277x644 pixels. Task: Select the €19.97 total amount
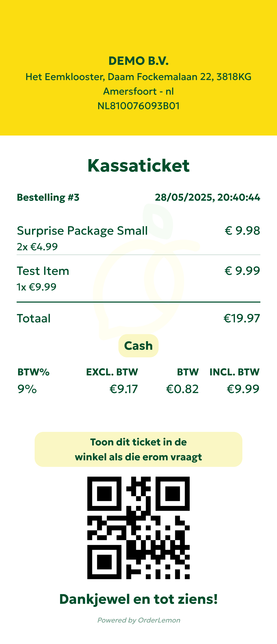[242, 318]
